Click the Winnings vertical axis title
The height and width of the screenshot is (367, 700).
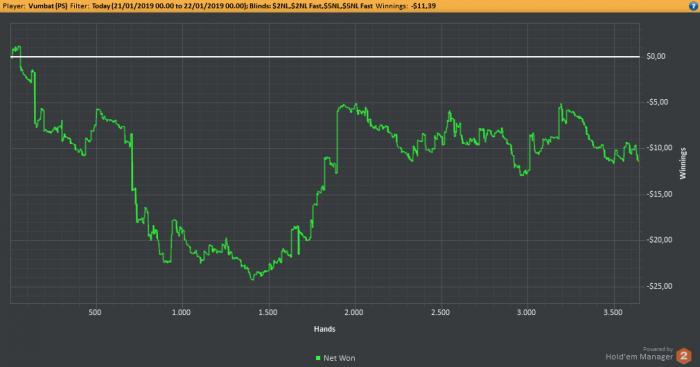[683, 163]
